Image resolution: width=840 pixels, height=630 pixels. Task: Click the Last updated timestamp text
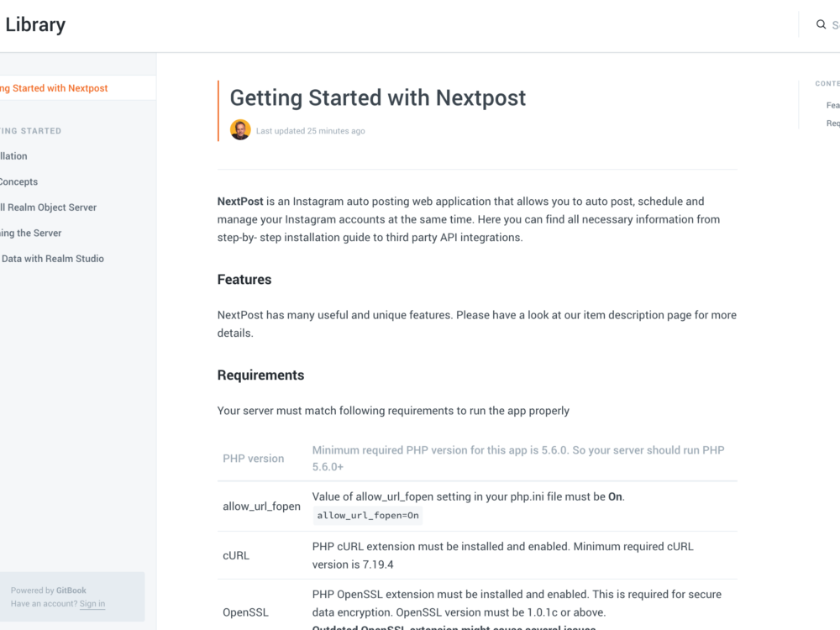(311, 131)
